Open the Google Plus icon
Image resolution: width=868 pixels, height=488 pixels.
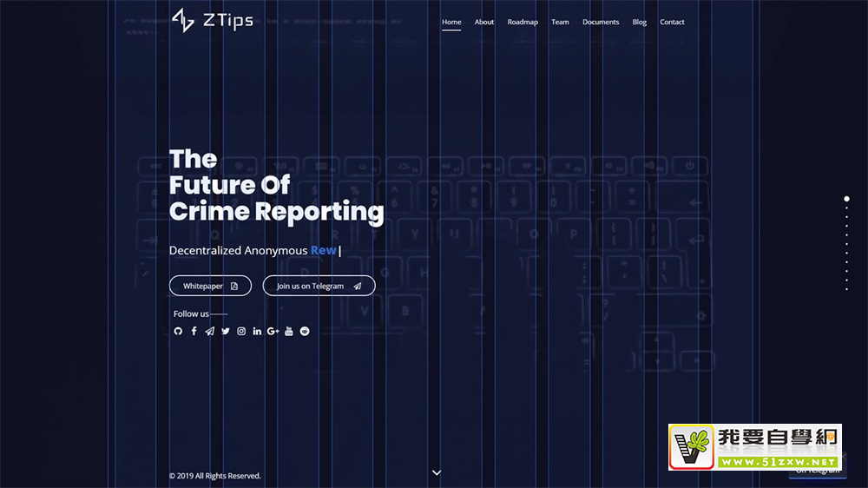tap(273, 331)
